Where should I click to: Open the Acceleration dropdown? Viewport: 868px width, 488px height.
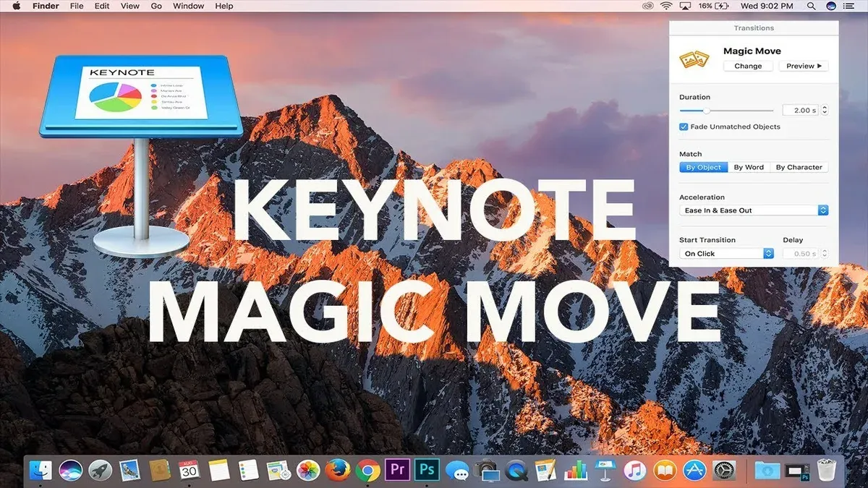point(754,210)
